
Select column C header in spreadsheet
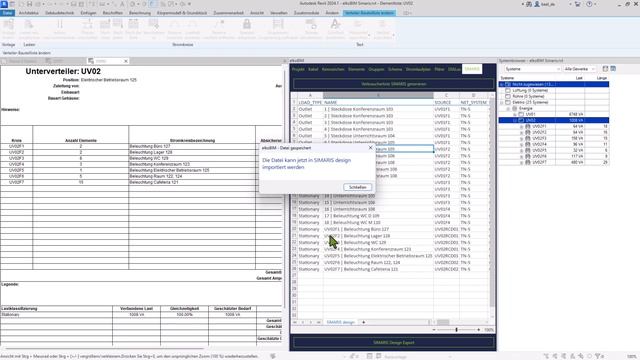point(446,96)
